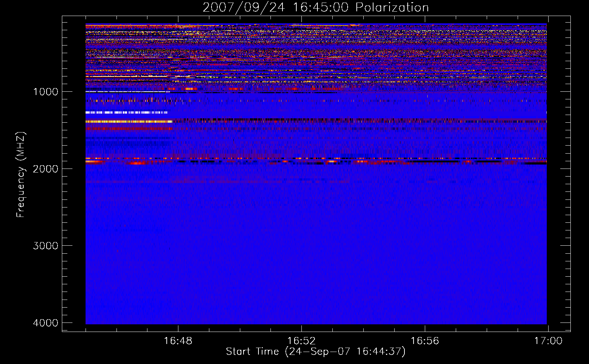
Task: Click the bright yellow band near 1390 MHz
Action: [129, 122]
